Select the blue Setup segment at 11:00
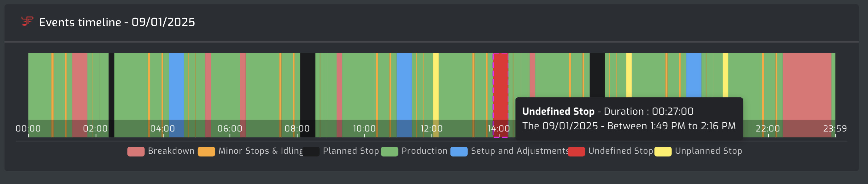Screen dimensions: 868x184 [404, 95]
